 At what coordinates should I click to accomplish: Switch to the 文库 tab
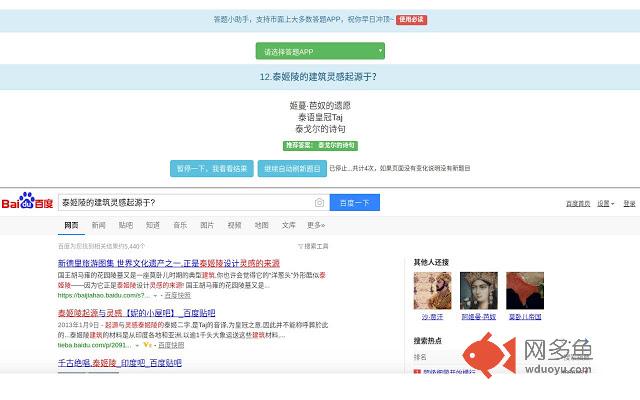(x=289, y=225)
